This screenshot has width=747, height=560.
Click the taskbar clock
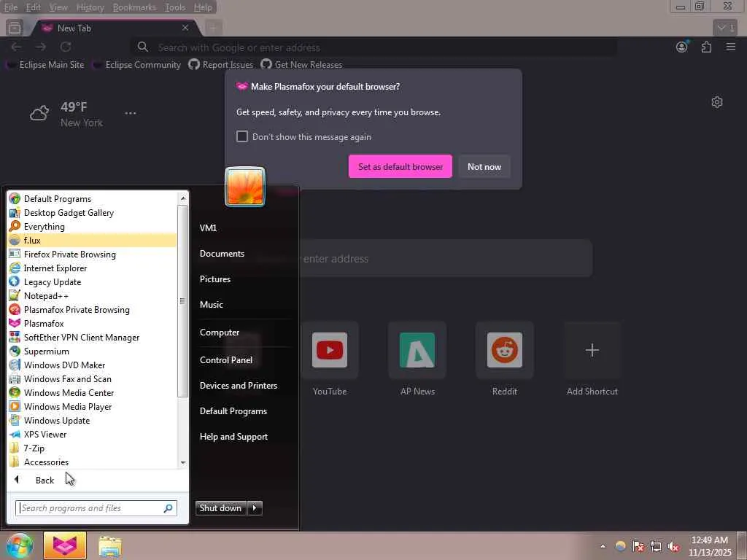point(710,545)
